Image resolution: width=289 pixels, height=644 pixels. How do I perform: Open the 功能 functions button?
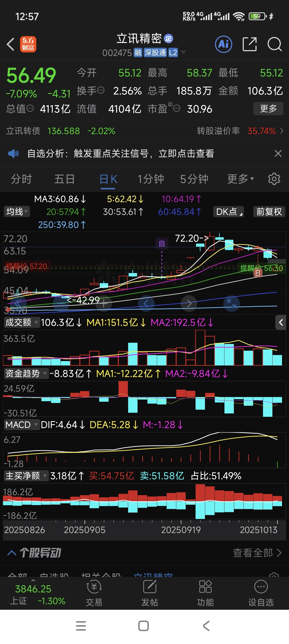205,594
